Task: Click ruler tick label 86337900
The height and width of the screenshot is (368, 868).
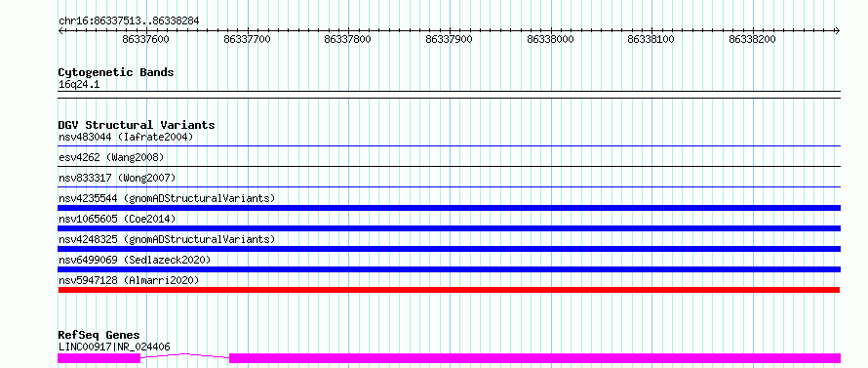Action: tap(449, 39)
